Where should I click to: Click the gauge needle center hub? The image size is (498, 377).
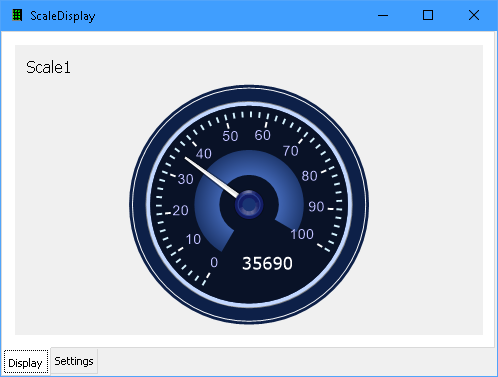[x=249, y=205]
